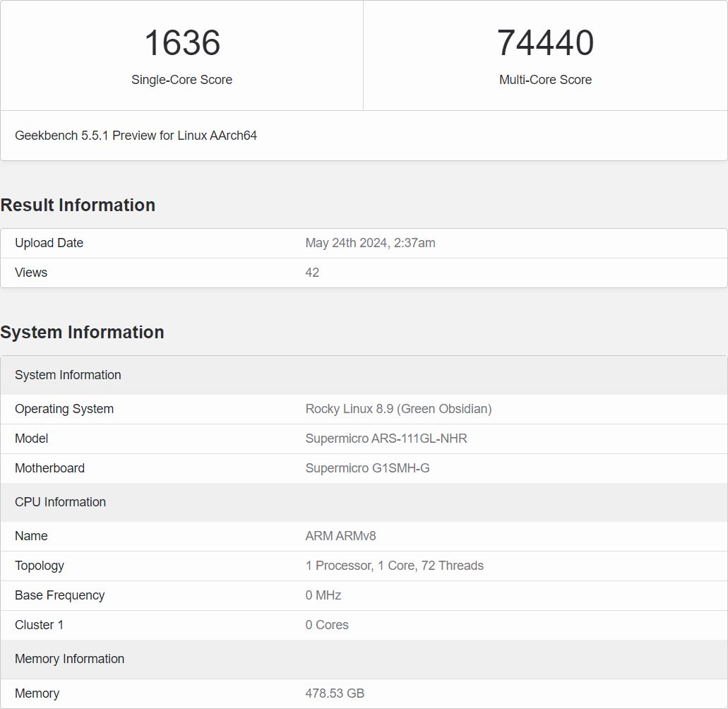Click the ARM ARMv8 processor name value
Viewport: 728px width, 709px height.
coord(340,536)
